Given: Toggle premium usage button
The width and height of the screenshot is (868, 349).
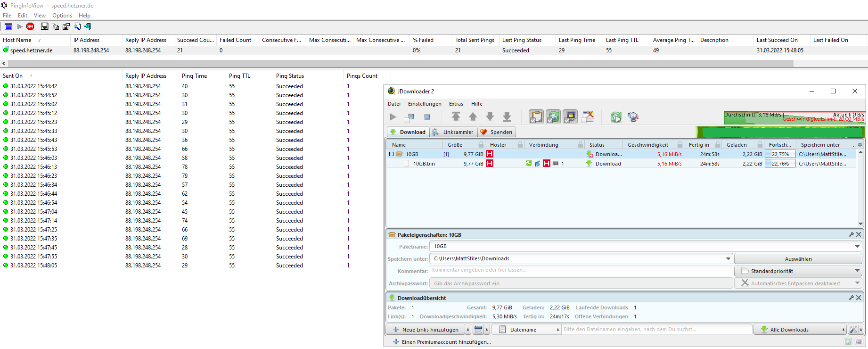Looking at the screenshot, I should coord(570,117).
